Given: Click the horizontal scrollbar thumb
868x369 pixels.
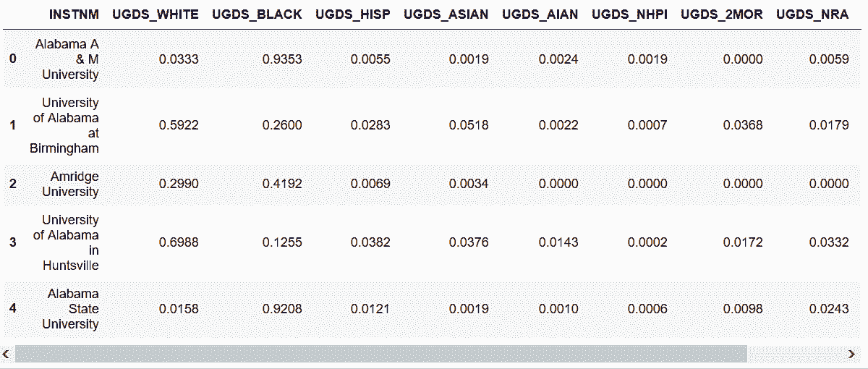Looking at the screenshot, I should coord(380,354).
